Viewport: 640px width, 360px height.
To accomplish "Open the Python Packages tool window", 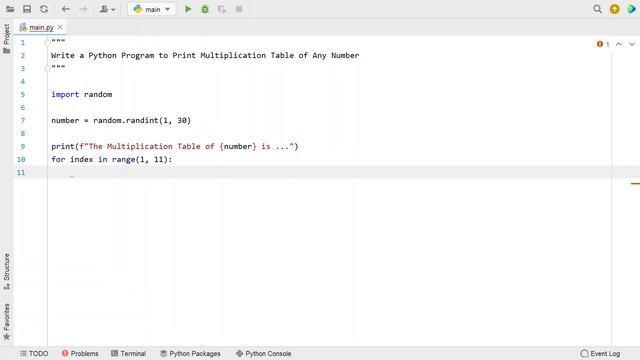I will point(190,353).
